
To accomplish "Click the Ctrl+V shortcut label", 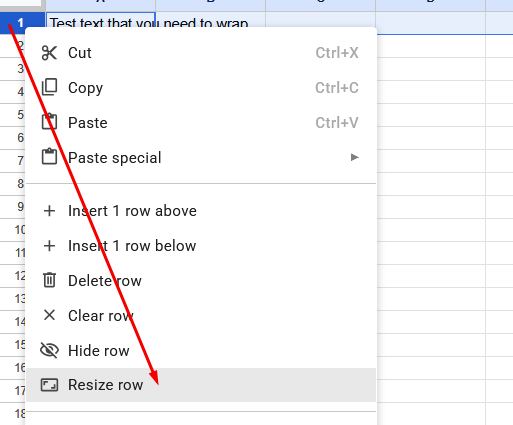I will click(x=337, y=123).
